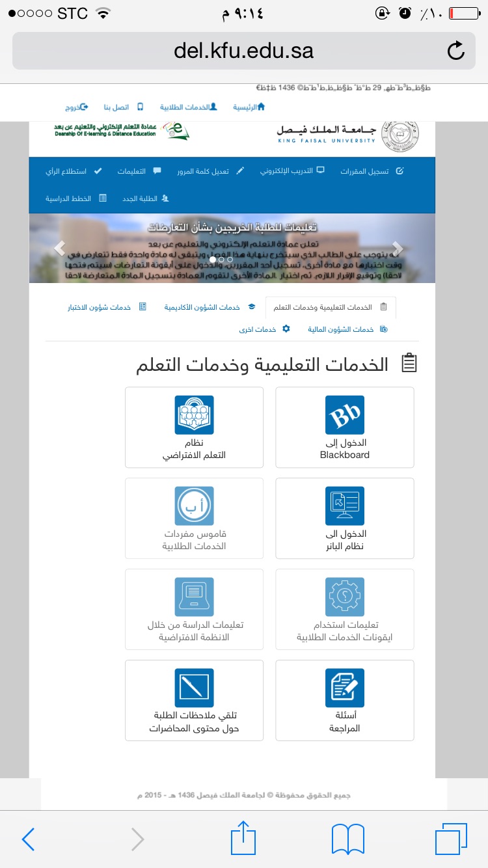The width and height of the screenshot is (488, 868).
Task: Switch to the خدمات الشؤون المالية tab
Action: click(x=347, y=330)
